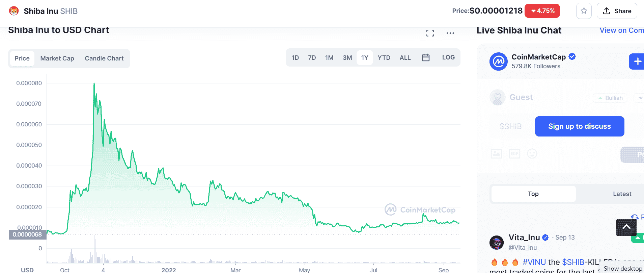Viewport: 644px width, 273px height.
Task: Add Shiba Inu to watchlist star
Action: click(584, 11)
